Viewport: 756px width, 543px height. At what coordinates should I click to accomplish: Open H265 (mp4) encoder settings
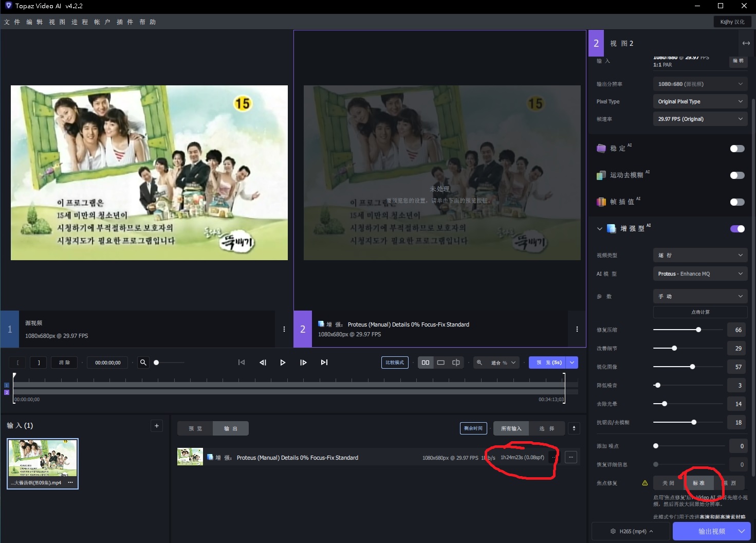click(632, 531)
